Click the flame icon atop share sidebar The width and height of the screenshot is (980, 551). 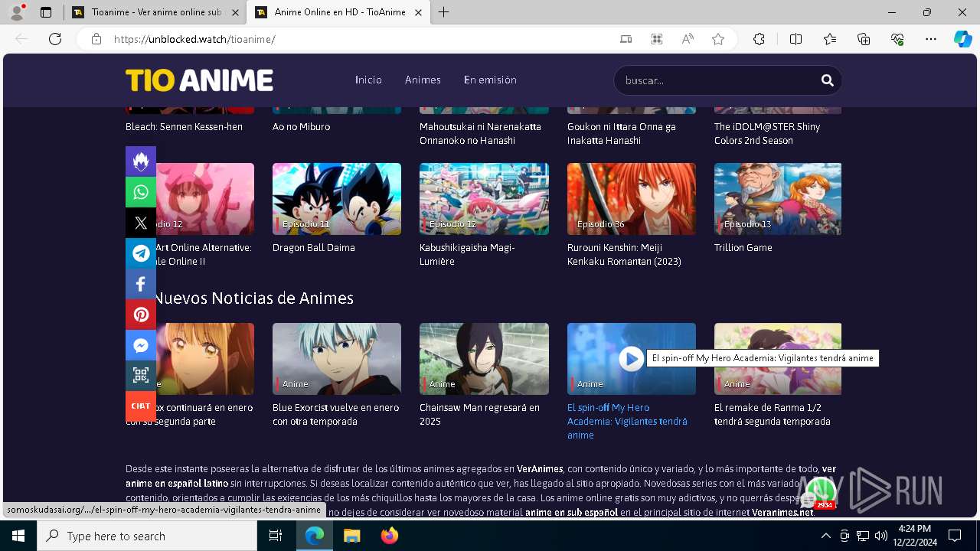click(141, 161)
